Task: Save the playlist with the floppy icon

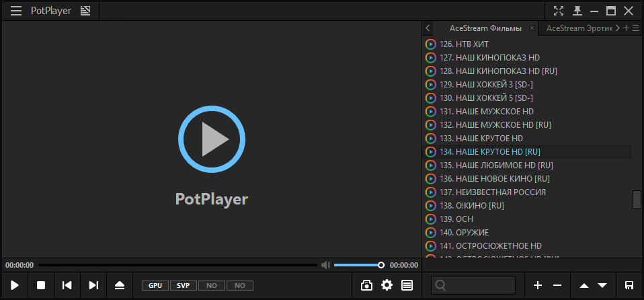Action: pos(629,285)
